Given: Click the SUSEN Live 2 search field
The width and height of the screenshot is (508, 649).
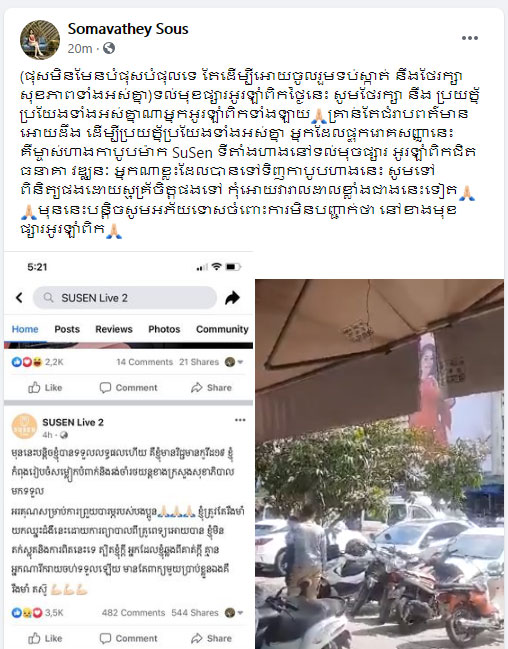Looking at the screenshot, I should [x=125, y=298].
